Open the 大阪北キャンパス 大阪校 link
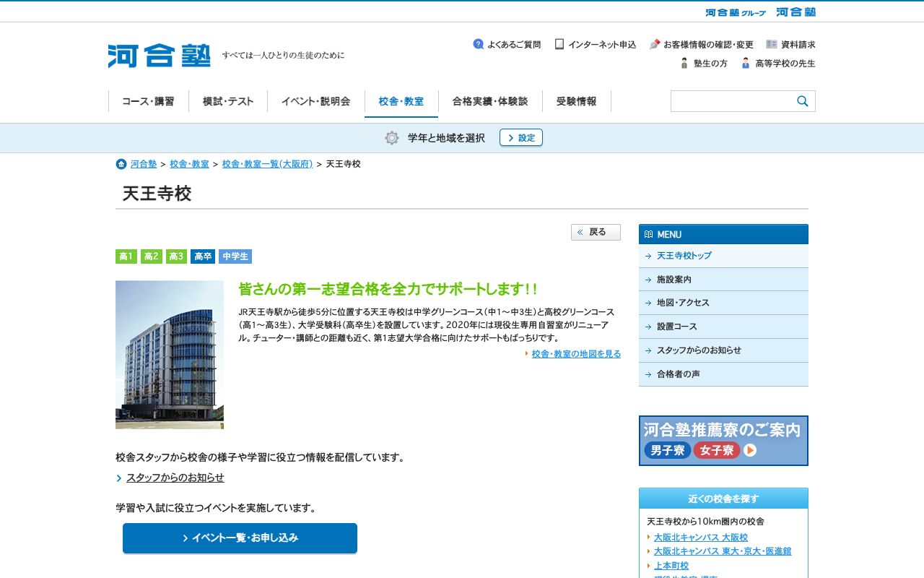Screen dimensions: 924x578 701,538
